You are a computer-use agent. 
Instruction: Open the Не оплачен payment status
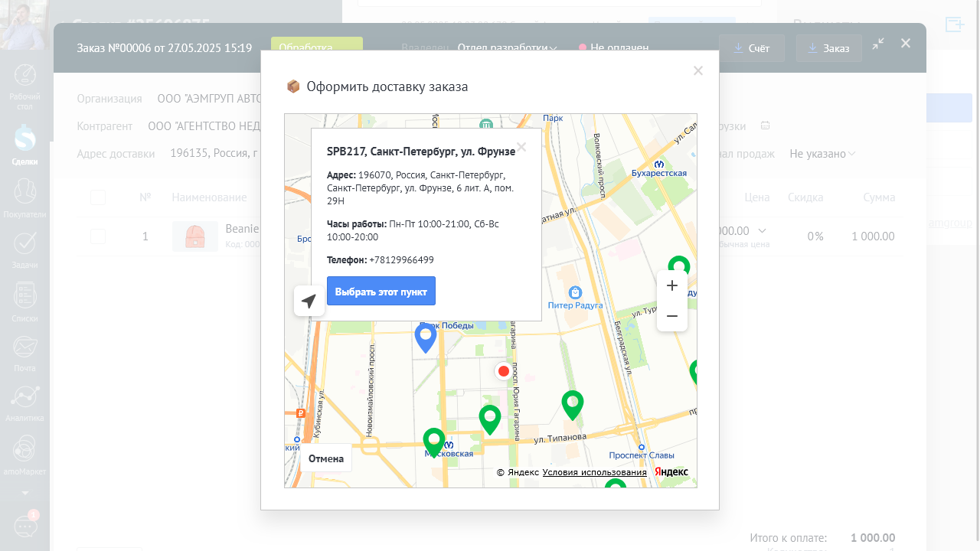[x=614, y=47]
